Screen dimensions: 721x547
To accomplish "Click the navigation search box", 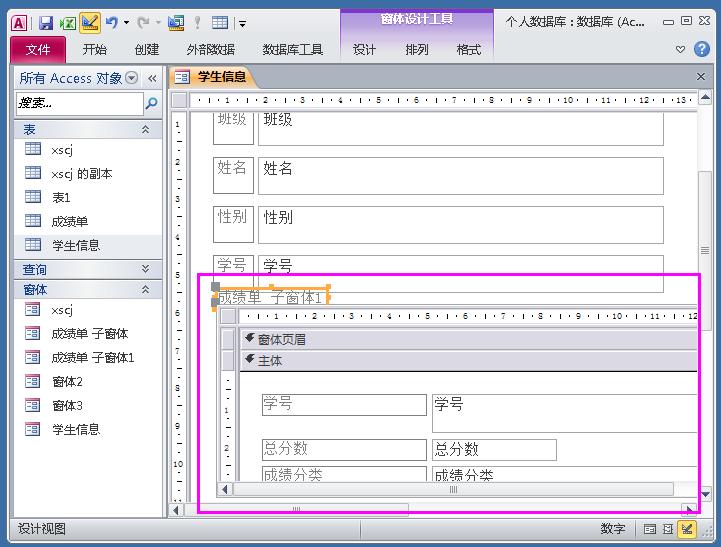I will tap(80, 103).
